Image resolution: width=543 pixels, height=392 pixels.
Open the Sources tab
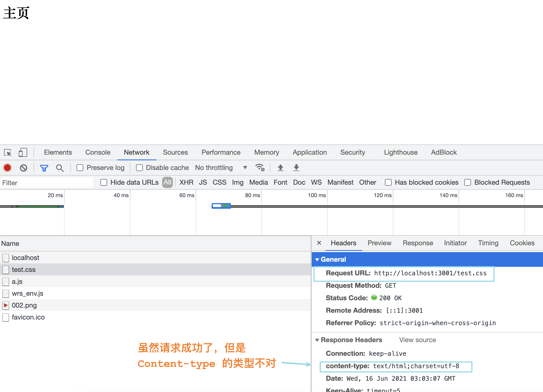pos(175,152)
